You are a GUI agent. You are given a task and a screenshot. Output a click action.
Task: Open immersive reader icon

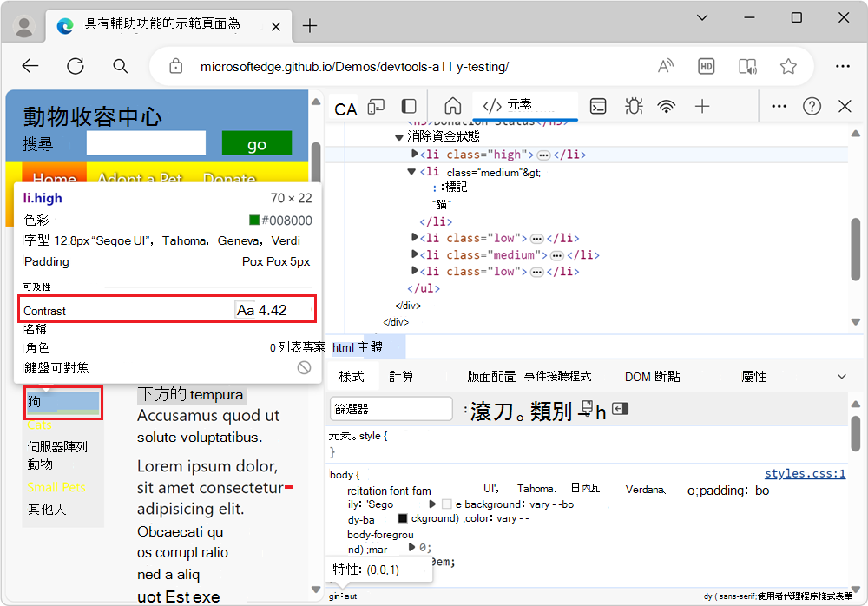pos(748,67)
